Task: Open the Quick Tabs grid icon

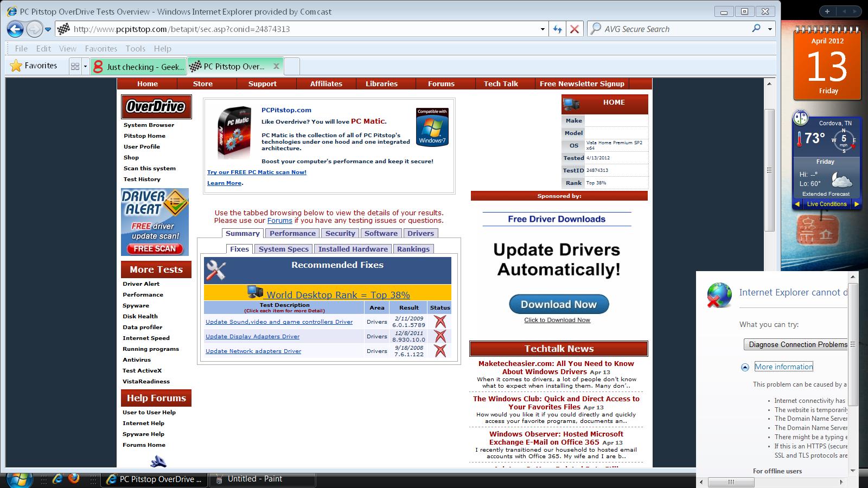Action: [x=75, y=66]
